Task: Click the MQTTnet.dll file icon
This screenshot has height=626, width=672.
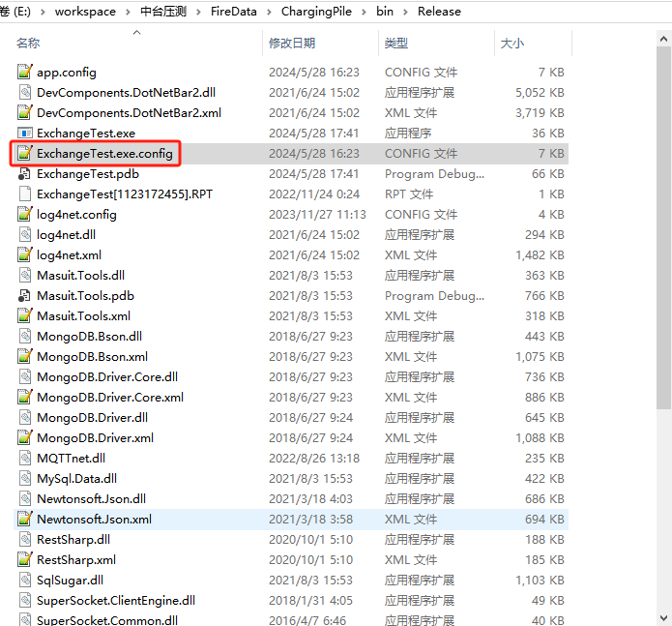Action: pyautogui.click(x=25, y=458)
